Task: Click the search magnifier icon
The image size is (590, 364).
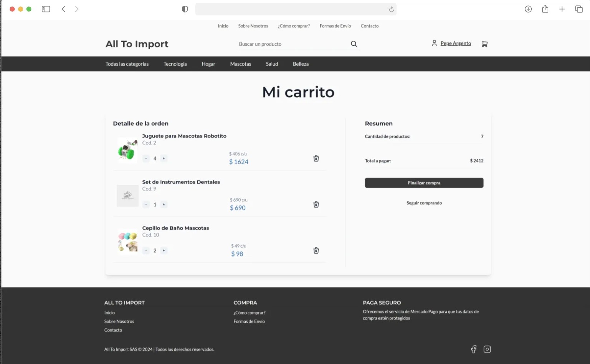Action: 354,44
